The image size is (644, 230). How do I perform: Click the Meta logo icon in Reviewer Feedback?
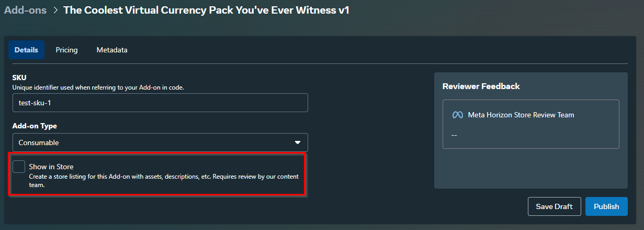pyautogui.click(x=457, y=115)
